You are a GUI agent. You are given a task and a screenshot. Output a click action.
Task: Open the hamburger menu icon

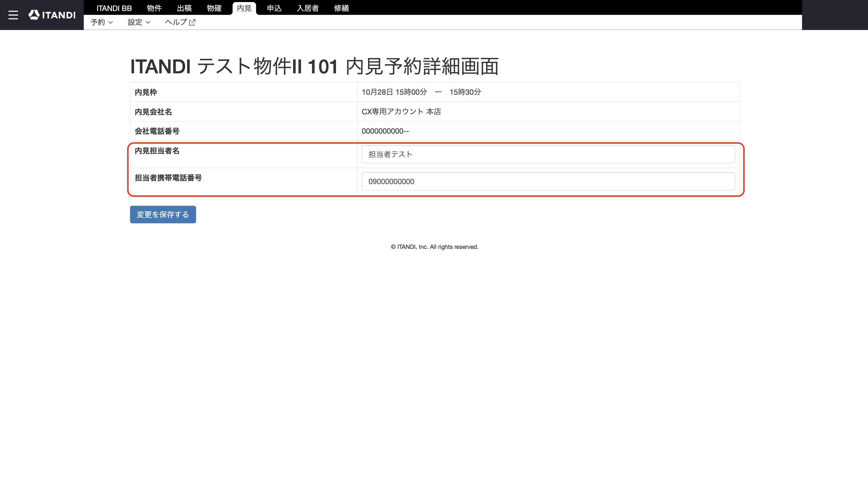(x=13, y=15)
